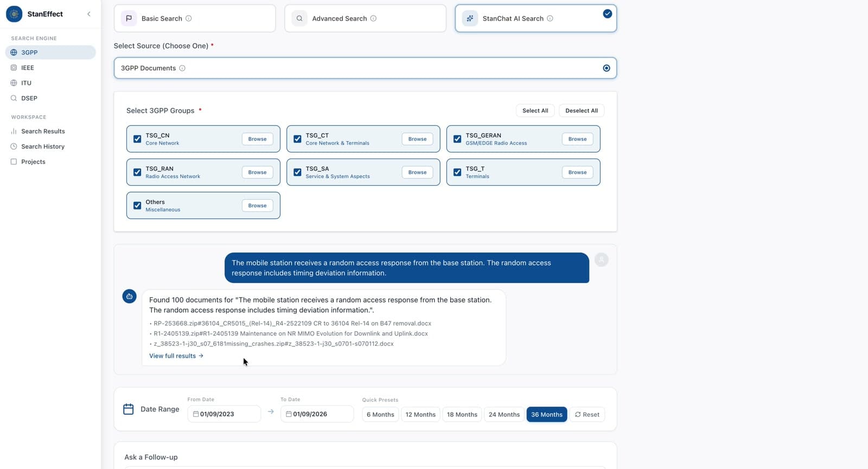This screenshot has height=469, width=868.
Task: Click the Advanced Search magnifier icon
Action: 299,18
